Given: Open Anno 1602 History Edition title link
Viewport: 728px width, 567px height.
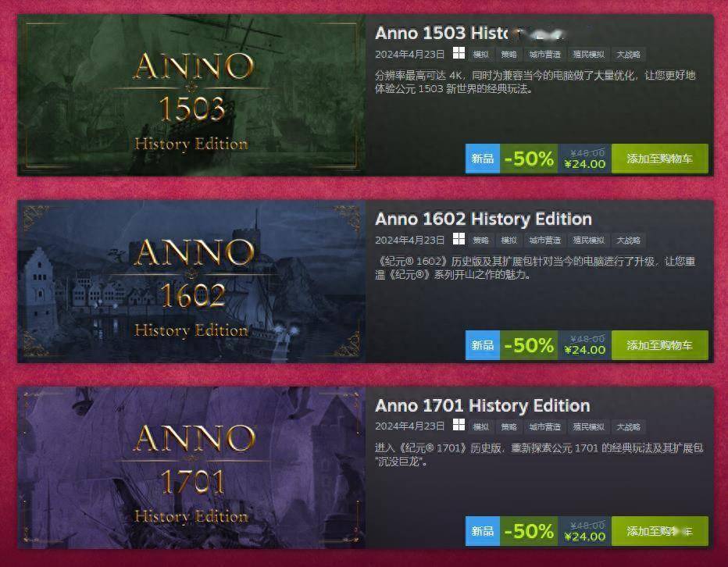Looking at the screenshot, I should 484,219.
